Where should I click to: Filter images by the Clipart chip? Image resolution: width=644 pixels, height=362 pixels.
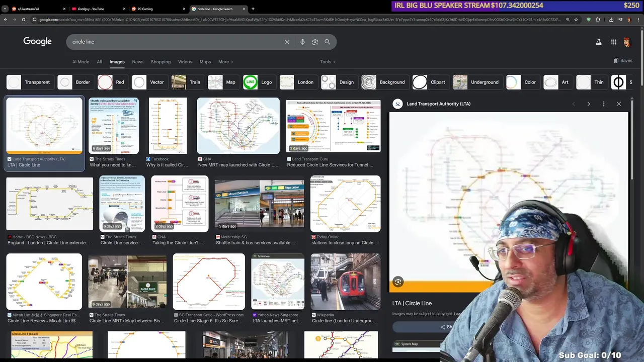coord(431,82)
